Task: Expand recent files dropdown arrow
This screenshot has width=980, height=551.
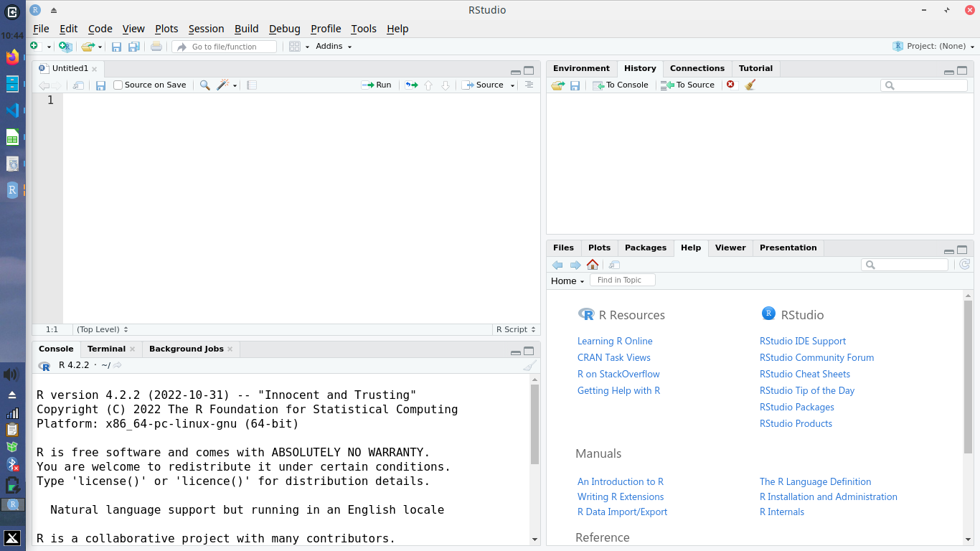Action: pos(100,47)
